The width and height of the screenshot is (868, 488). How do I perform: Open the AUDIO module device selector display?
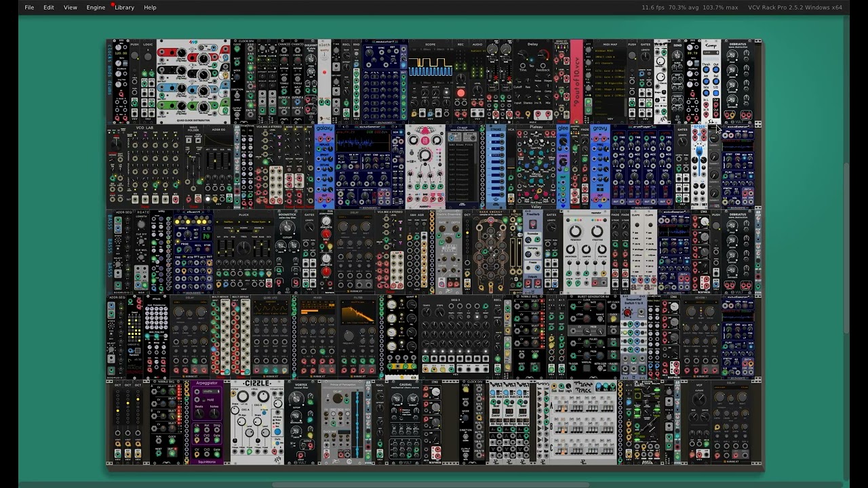478,51
